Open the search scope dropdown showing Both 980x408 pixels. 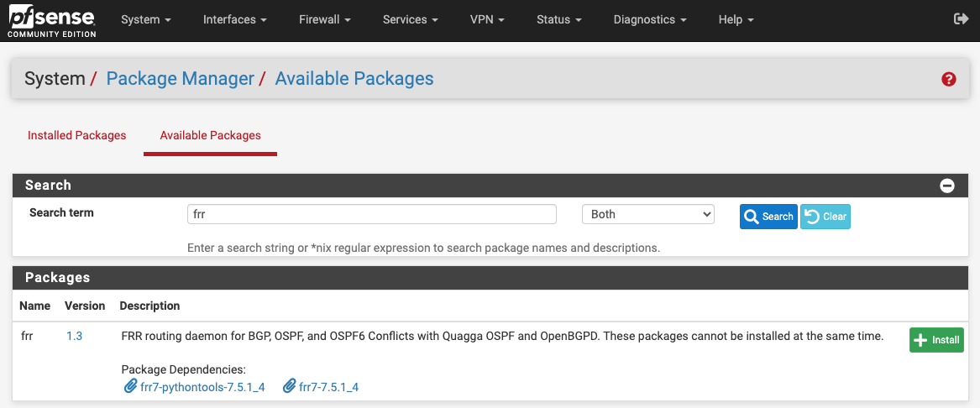647,214
